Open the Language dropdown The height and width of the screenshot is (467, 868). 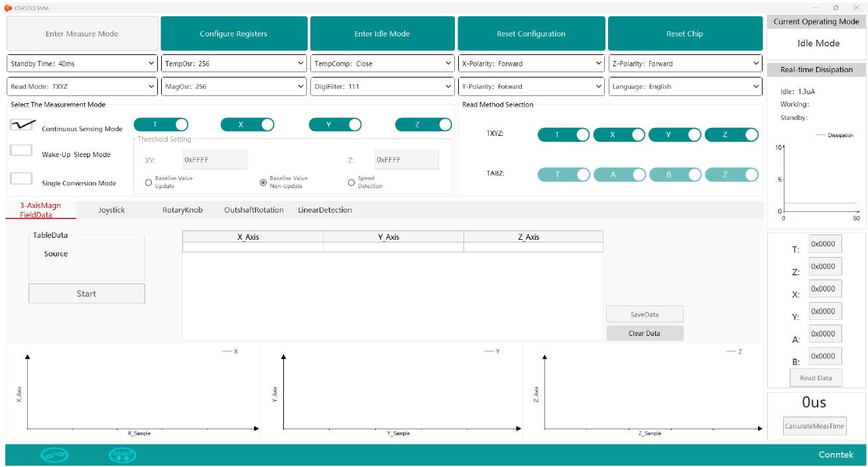click(x=684, y=86)
